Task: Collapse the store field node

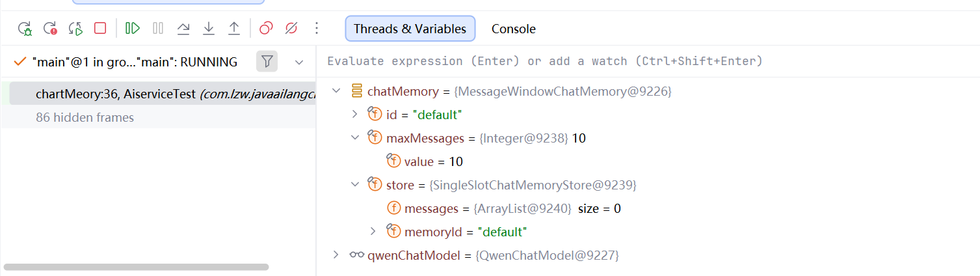Action: pos(354,184)
